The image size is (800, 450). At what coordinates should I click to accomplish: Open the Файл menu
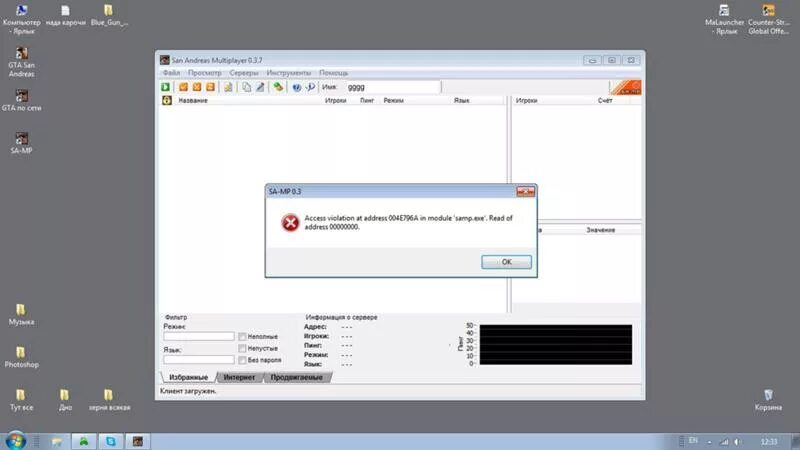pyautogui.click(x=171, y=73)
